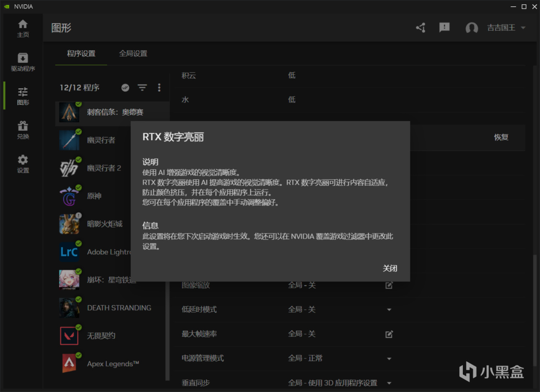Click the 12/12 程序 count label
Image resolution: width=540 pixels, height=392 pixels.
click(79, 88)
